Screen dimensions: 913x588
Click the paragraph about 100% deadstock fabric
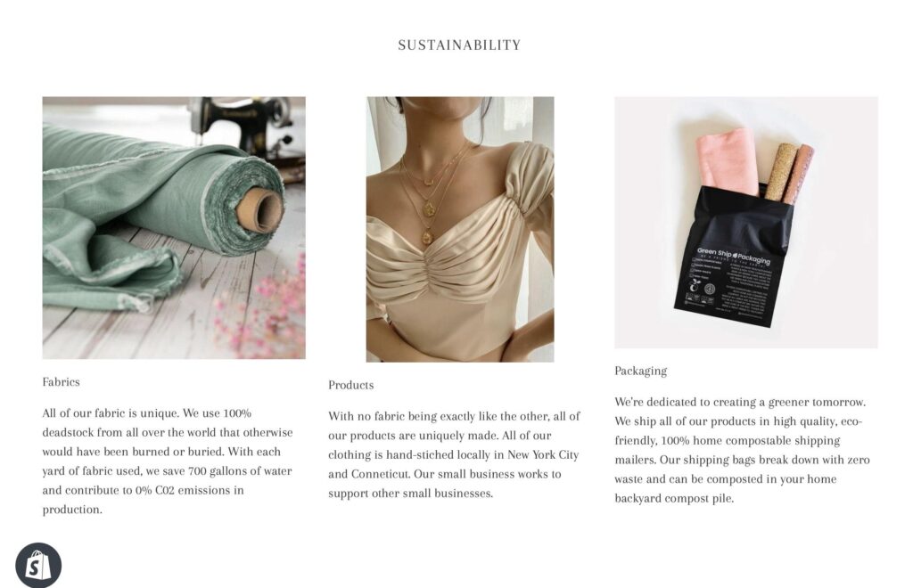pyautogui.click(x=168, y=461)
